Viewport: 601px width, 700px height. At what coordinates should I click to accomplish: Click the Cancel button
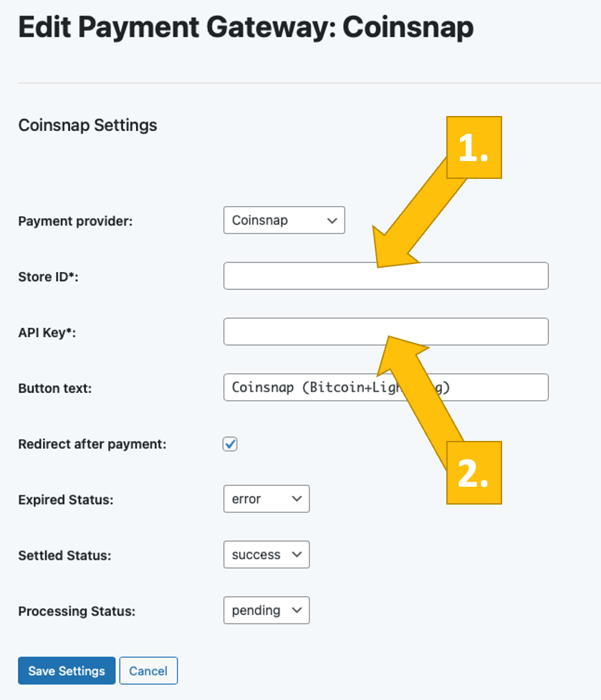coord(148,671)
